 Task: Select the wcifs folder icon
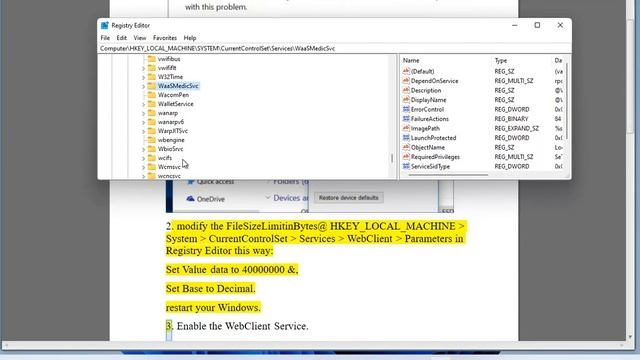point(151,158)
